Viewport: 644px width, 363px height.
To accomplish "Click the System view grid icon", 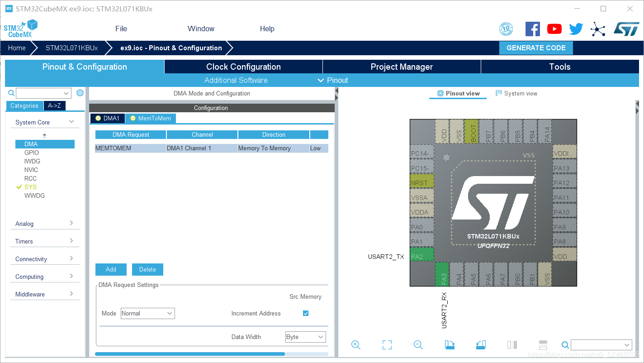I will pos(499,93).
